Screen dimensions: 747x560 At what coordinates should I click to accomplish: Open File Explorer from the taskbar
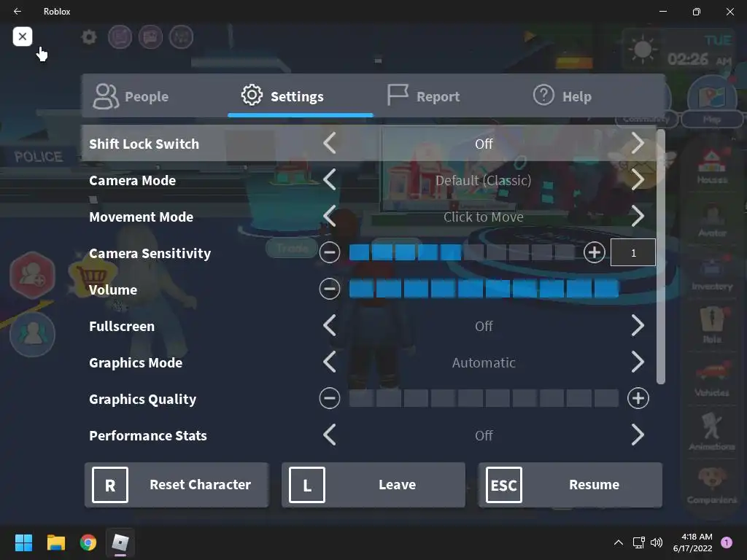point(55,542)
